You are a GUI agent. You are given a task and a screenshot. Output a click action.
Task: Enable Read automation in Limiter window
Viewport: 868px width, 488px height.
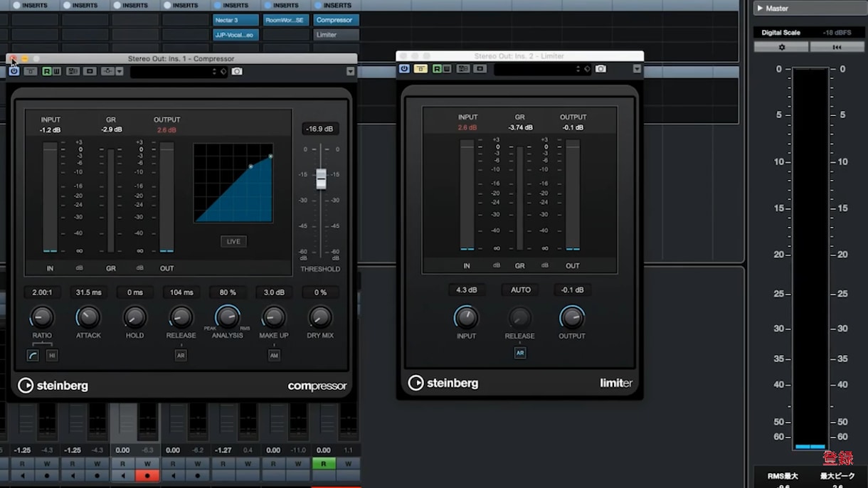coord(437,69)
